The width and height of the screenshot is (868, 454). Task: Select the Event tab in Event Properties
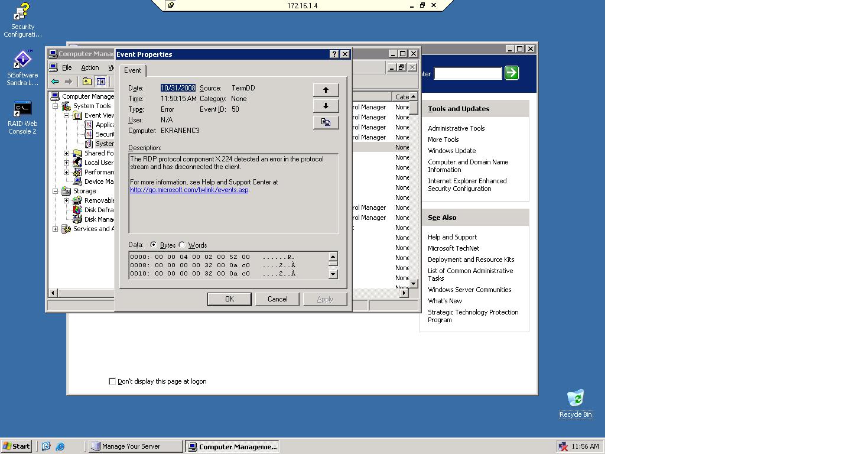pos(132,70)
